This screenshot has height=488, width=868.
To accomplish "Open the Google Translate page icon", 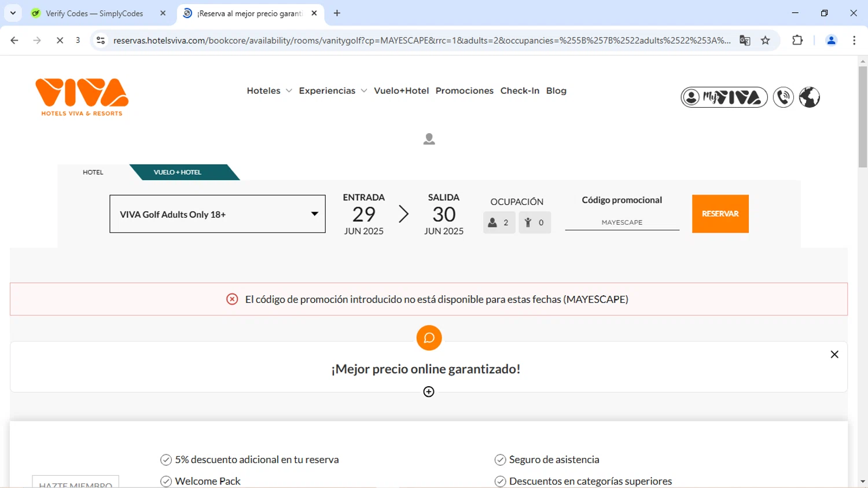I will click(745, 41).
